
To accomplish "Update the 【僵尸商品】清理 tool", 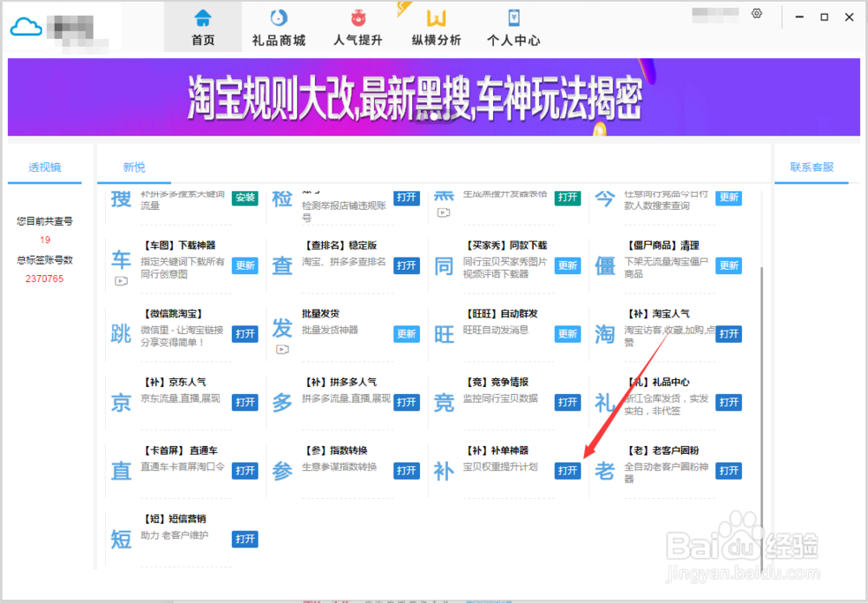I will click(728, 265).
